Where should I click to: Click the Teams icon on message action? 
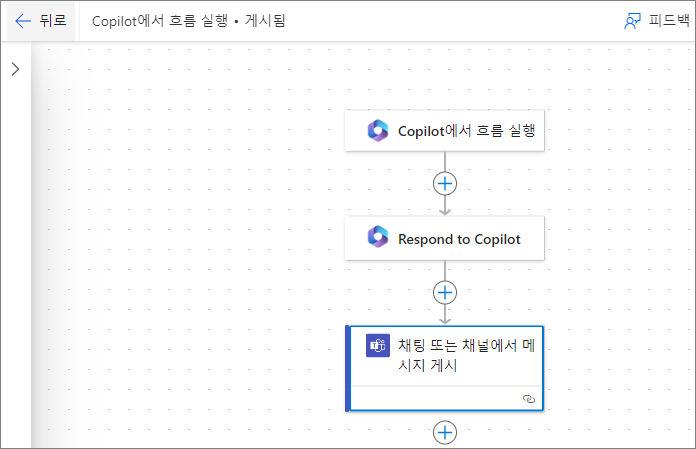(378, 345)
